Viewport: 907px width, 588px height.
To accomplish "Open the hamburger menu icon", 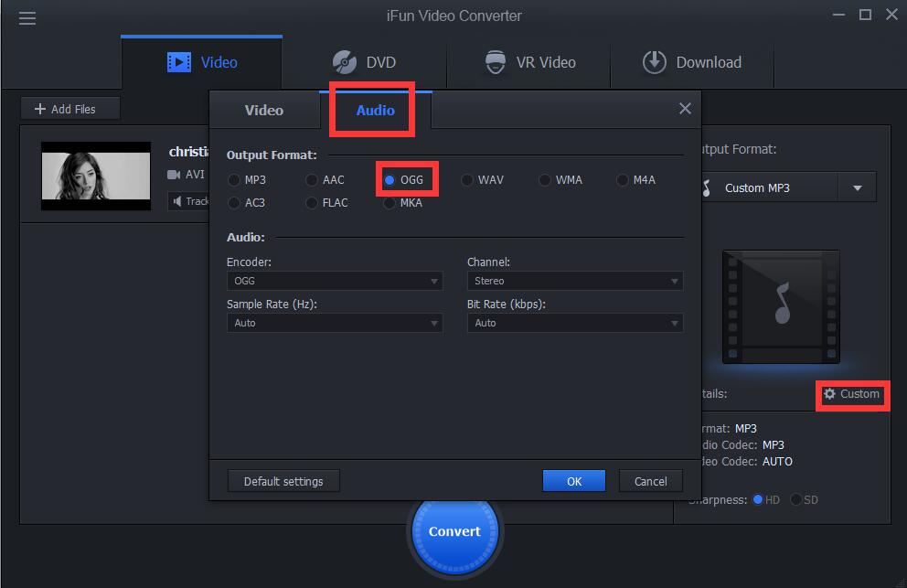I will pyautogui.click(x=27, y=18).
